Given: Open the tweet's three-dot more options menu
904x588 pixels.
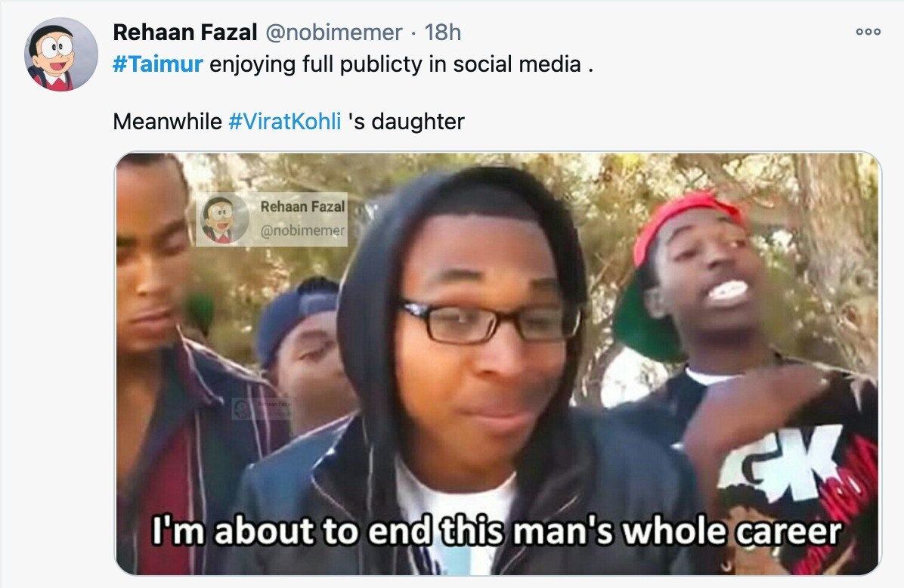Looking at the screenshot, I should (868, 32).
